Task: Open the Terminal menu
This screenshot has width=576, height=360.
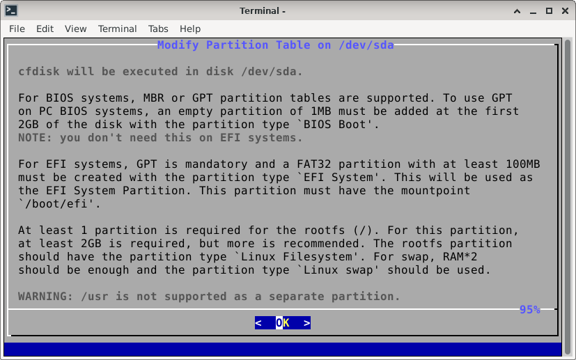Action: point(117,29)
